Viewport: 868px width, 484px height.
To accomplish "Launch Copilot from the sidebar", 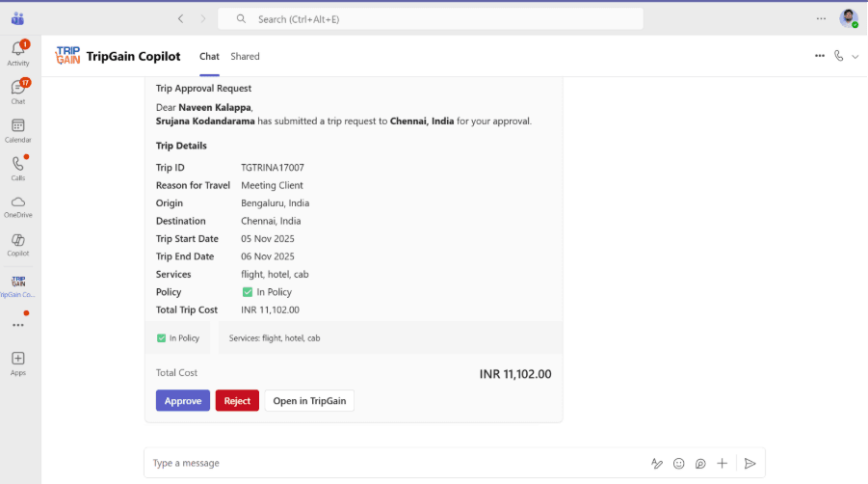I will (x=18, y=244).
